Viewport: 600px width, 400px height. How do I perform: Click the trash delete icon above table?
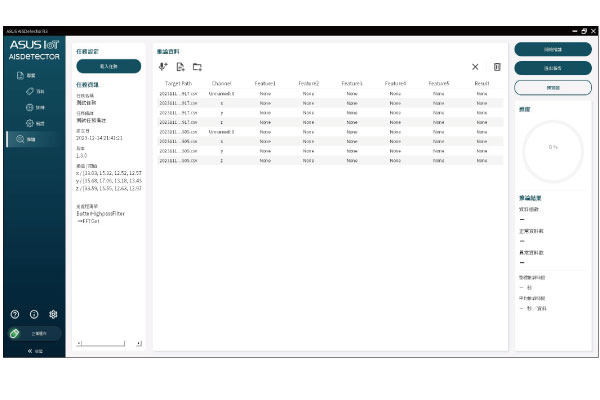(x=497, y=67)
